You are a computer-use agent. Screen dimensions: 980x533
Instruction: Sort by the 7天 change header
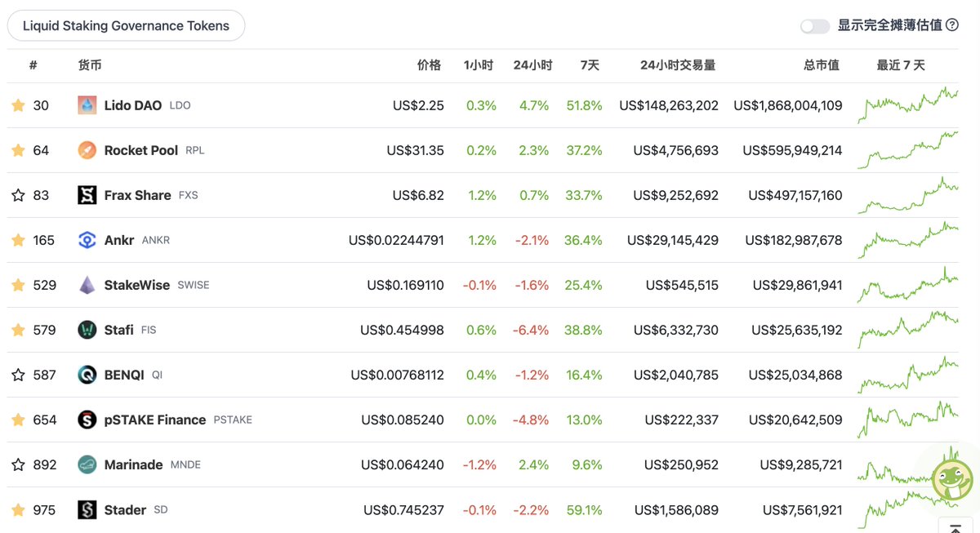(x=590, y=65)
